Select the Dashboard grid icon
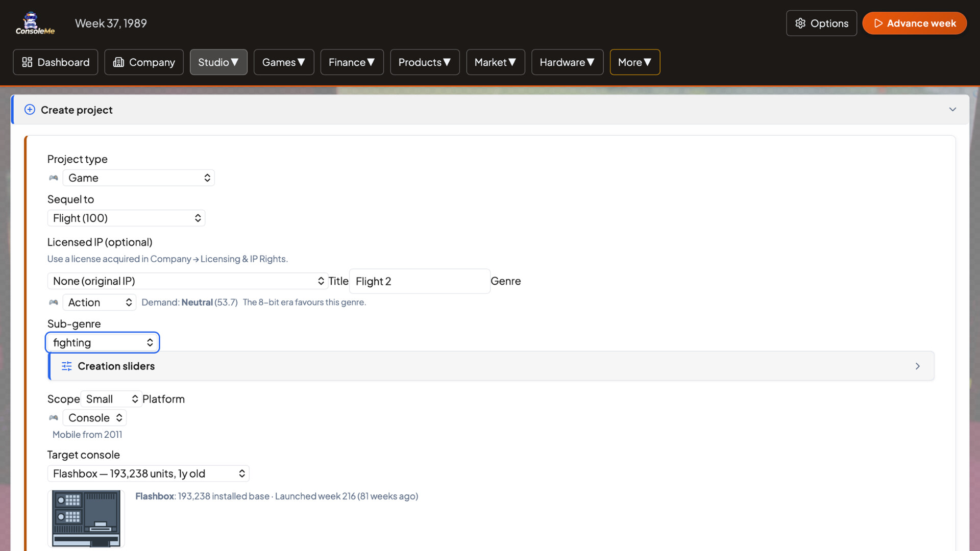The width and height of the screenshot is (980, 551). 28,62
